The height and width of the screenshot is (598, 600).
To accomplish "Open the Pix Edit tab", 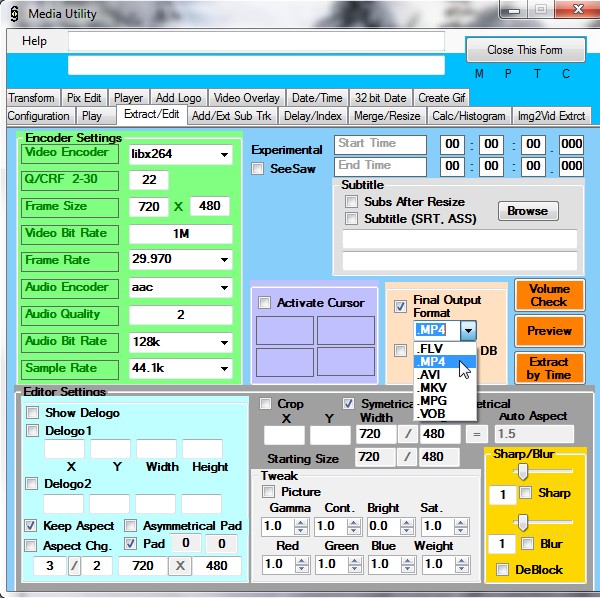I will tap(84, 98).
